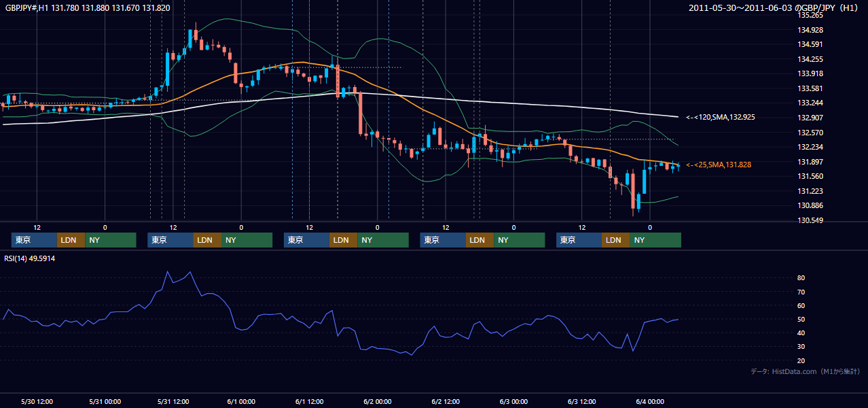Click the RSI(14) 49.5914 indicator label
Viewport: 868px width, 408px height.
tap(30, 258)
